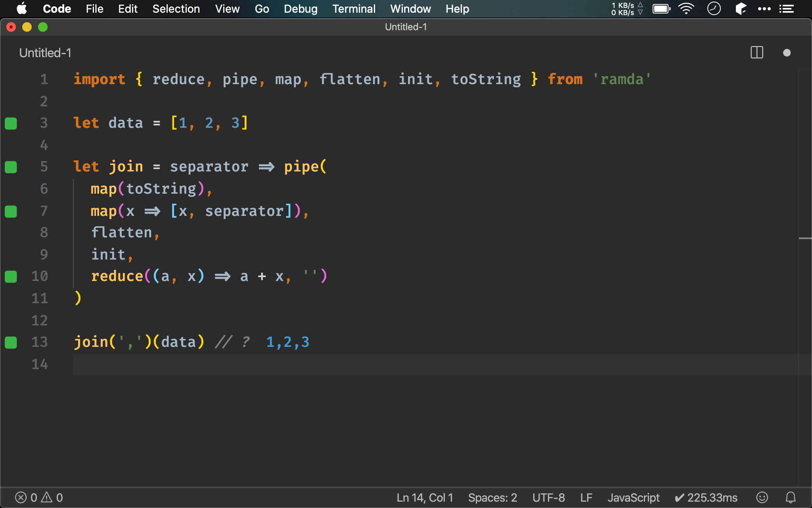
Task: Click the green breakpoint on line 13
Action: [x=11, y=342]
